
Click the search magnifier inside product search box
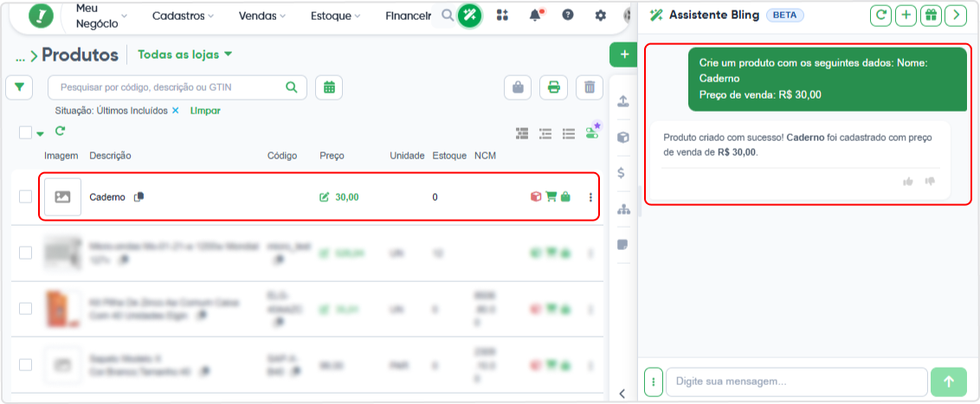[x=291, y=87]
